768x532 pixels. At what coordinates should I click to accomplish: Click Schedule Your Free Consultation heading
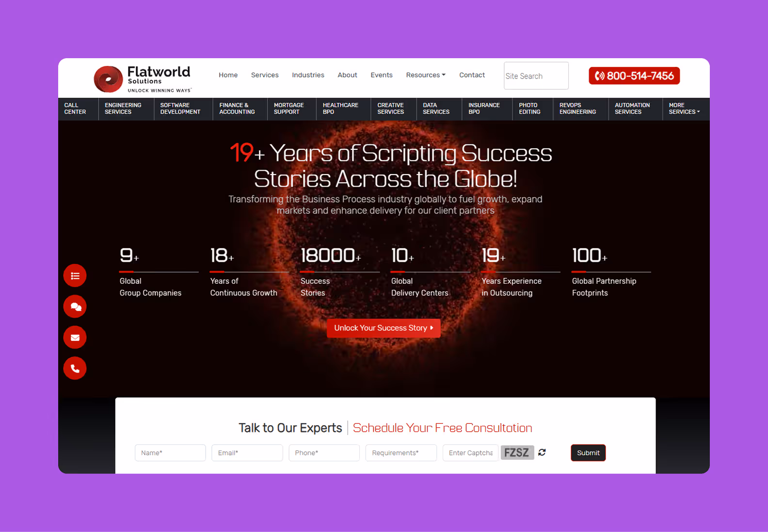(442, 428)
